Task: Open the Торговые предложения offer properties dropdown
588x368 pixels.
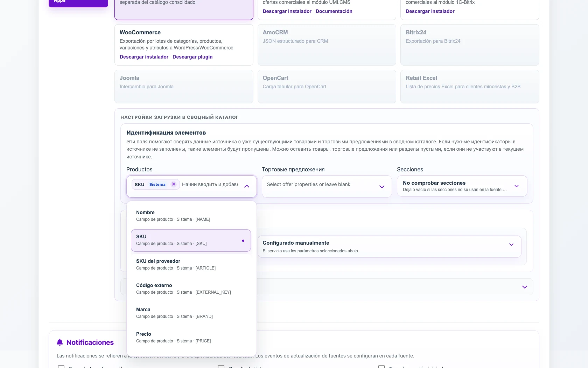Action: (327, 186)
